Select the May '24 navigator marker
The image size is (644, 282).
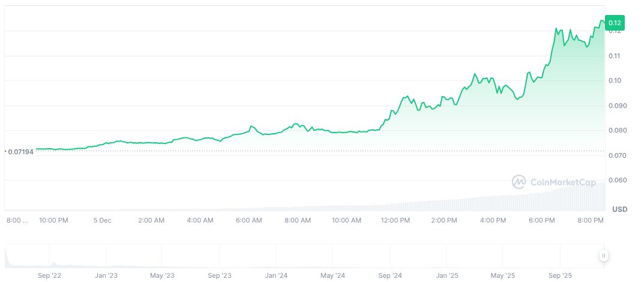[332, 275]
